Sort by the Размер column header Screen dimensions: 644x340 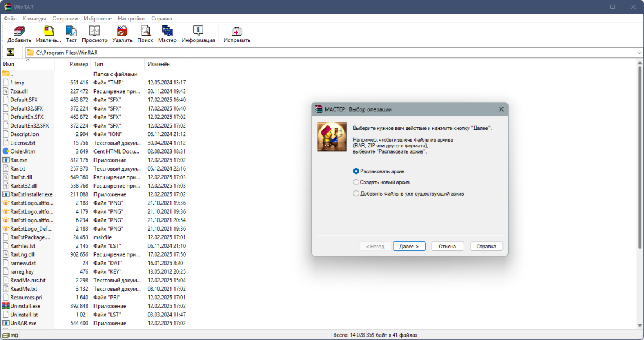[72, 64]
